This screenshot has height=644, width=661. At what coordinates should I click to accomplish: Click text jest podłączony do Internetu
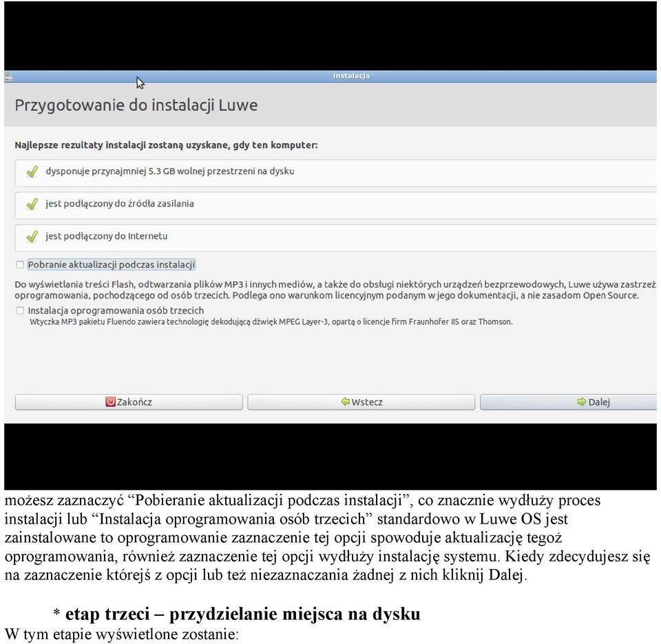pyautogui.click(x=106, y=236)
